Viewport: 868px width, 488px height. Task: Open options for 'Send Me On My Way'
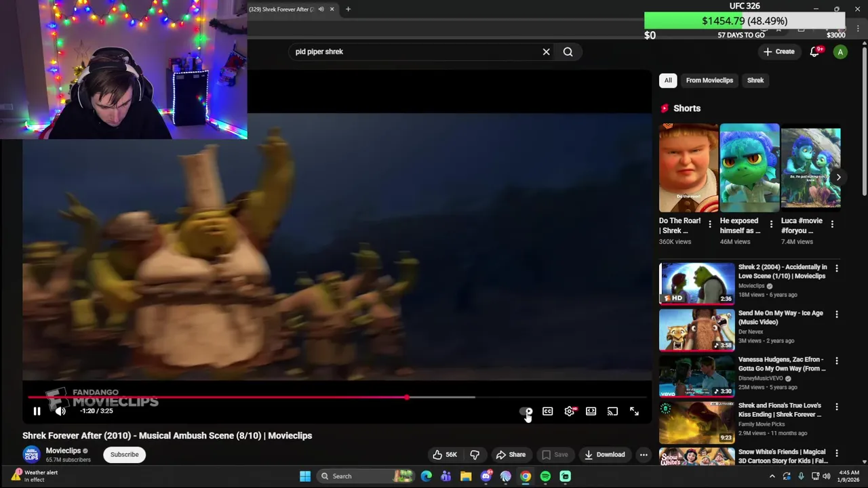coord(836,314)
